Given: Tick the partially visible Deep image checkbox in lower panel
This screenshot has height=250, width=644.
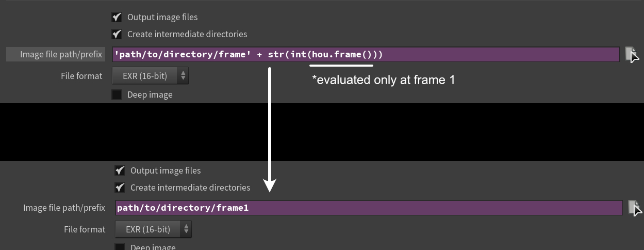Looking at the screenshot, I should coord(120,247).
